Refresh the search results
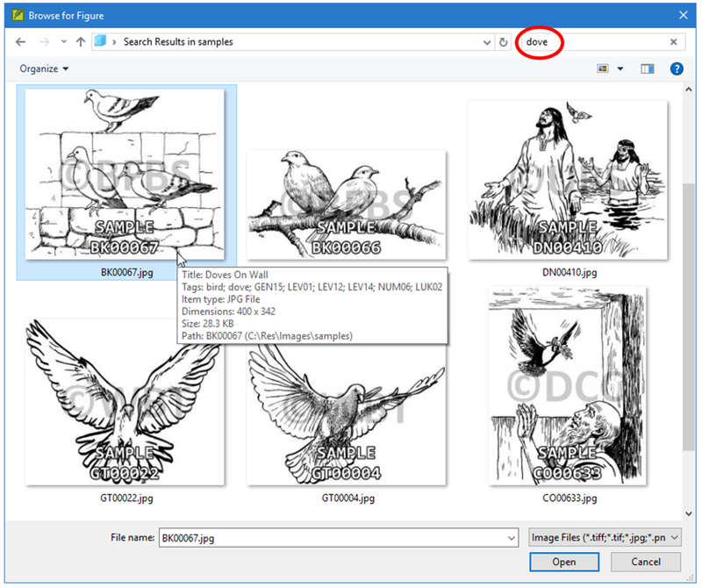Viewport: 702px width, 588px height. (503, 42)
